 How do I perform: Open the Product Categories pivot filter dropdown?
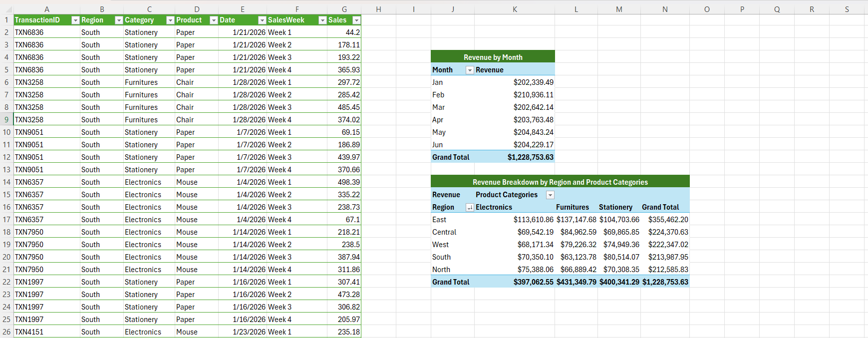click(x=550, y=195)
